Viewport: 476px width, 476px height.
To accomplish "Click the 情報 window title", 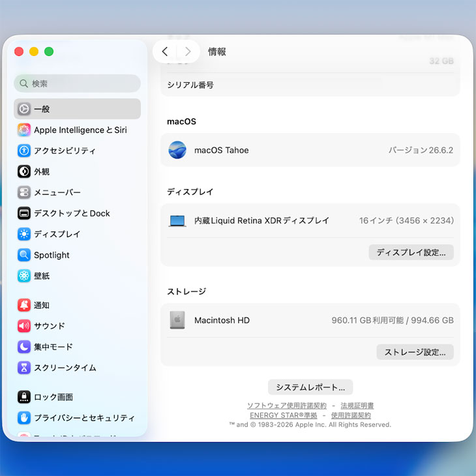I will [x=216, y=52].
